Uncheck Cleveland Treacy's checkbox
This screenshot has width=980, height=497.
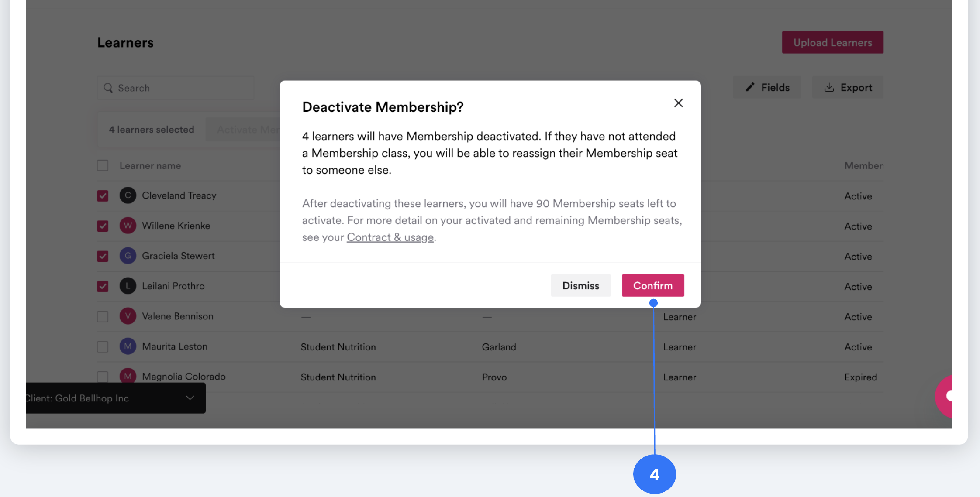[x=103, y=196]
